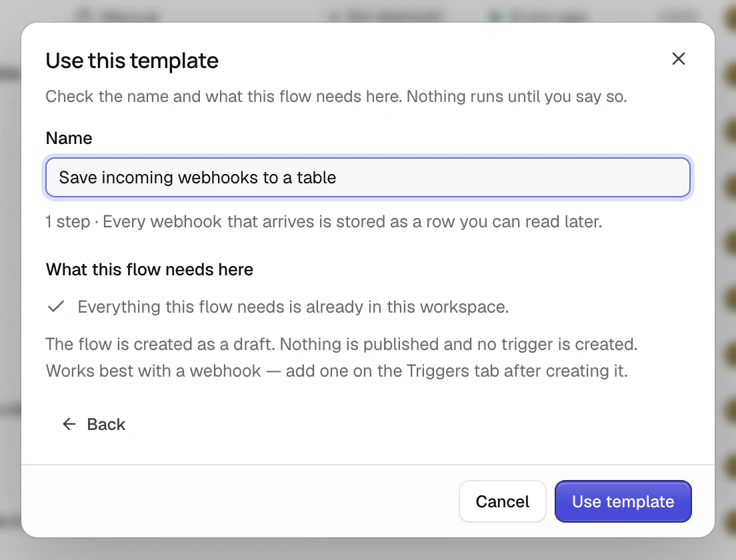Click the 'Everything this flow needs' message

pos(293,307)
